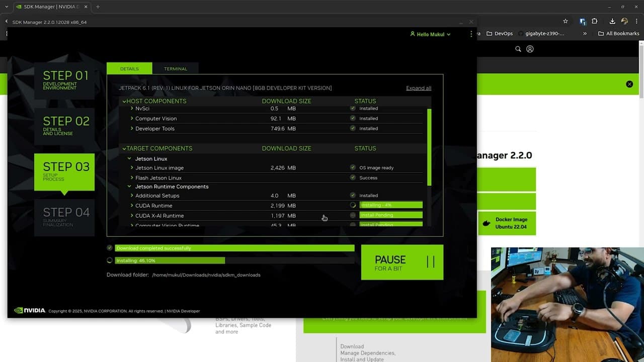Show hidden bookmarks with double chevron
This screenshot has width=644, height=362.
[x=585, y=34]
